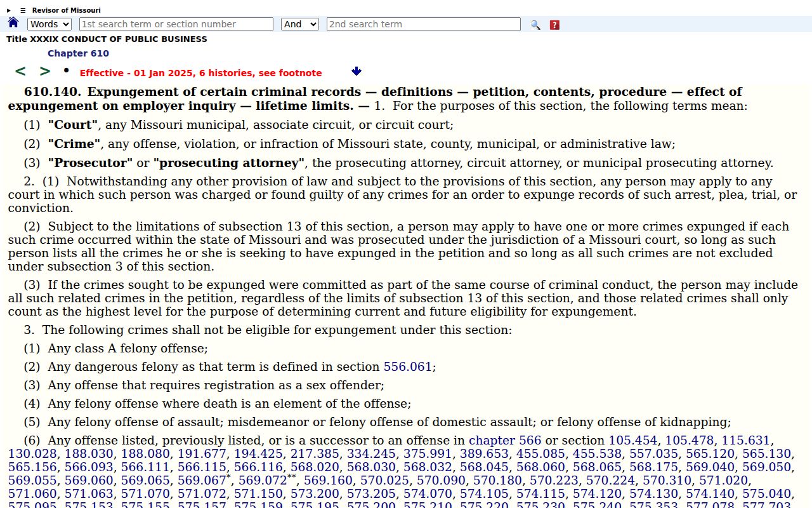Open section 571.020 link
The image size is (812, 508).
point(723,481)
